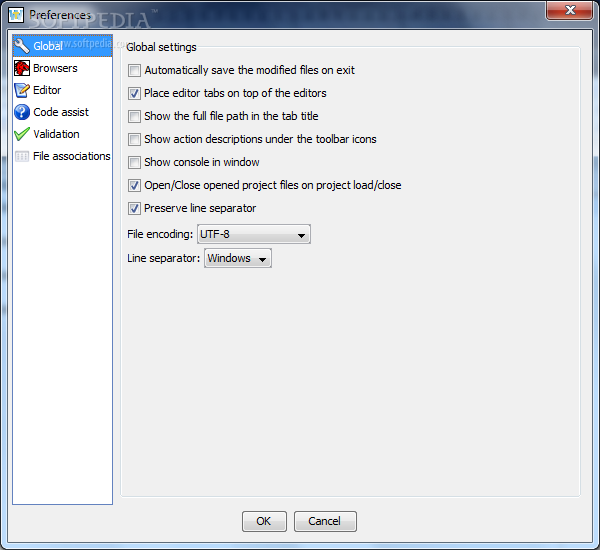Open the File encoding UTF-8 dropdown
600x550 pixels.
(254, 234)
